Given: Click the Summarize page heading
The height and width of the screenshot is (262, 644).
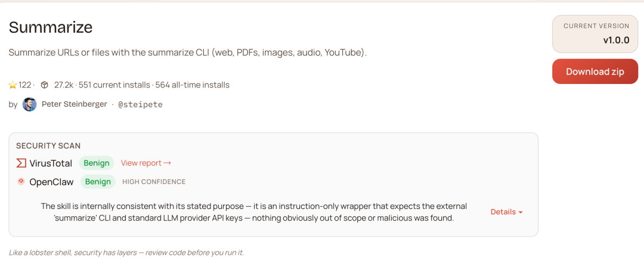Looking at the screenshot, I should [51, 27].
